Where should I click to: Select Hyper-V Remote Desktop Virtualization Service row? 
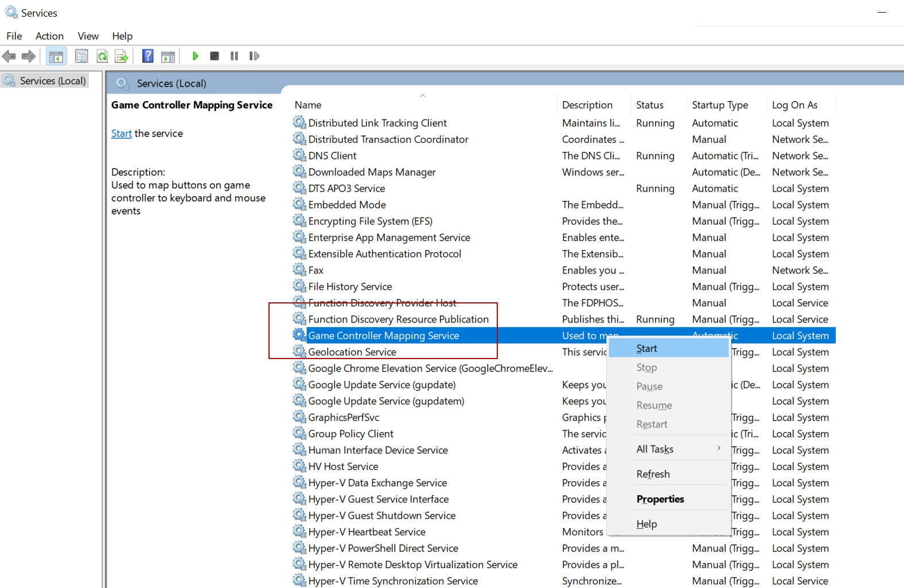(x=563, y=564)
